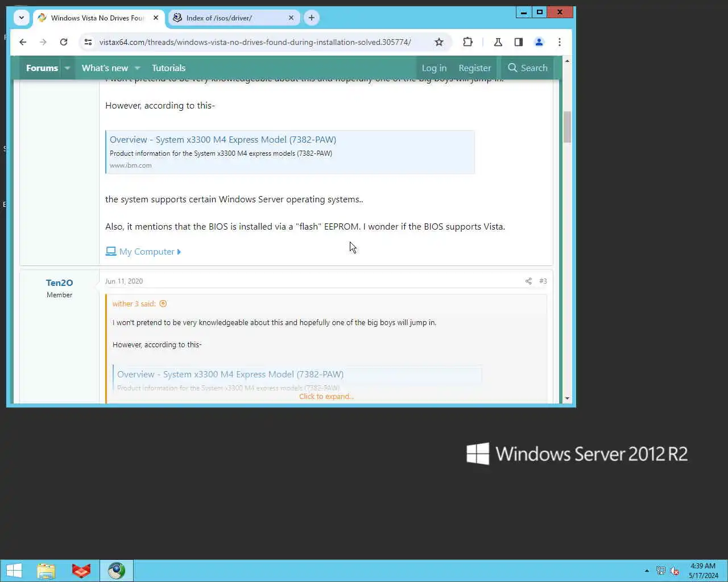Open the tab search dropdown
The height and width of the screenshot is (582, 728).
22,18
